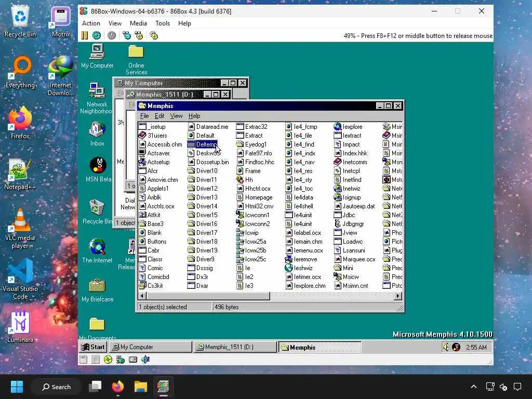Select the Dataread.me file
Screen dimensions: 532x399
208,127
